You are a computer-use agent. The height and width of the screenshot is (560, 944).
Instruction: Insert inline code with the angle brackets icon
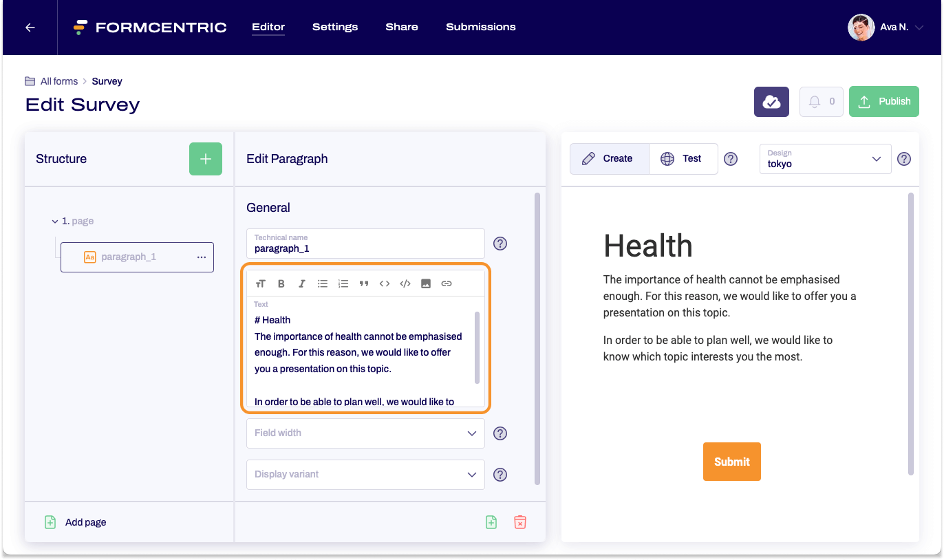(385, 283)
